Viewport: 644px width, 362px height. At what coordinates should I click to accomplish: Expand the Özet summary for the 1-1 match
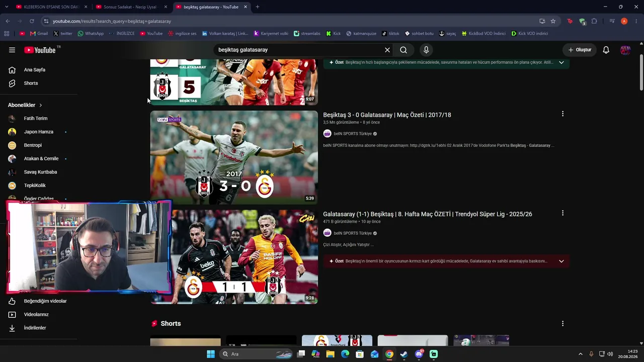coord(561,261)
